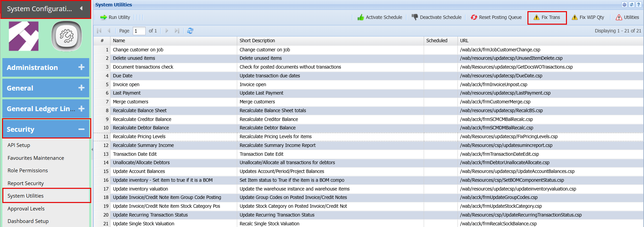
Task: Click the wrench gear system configuration icon
Action: pos(67,36)
